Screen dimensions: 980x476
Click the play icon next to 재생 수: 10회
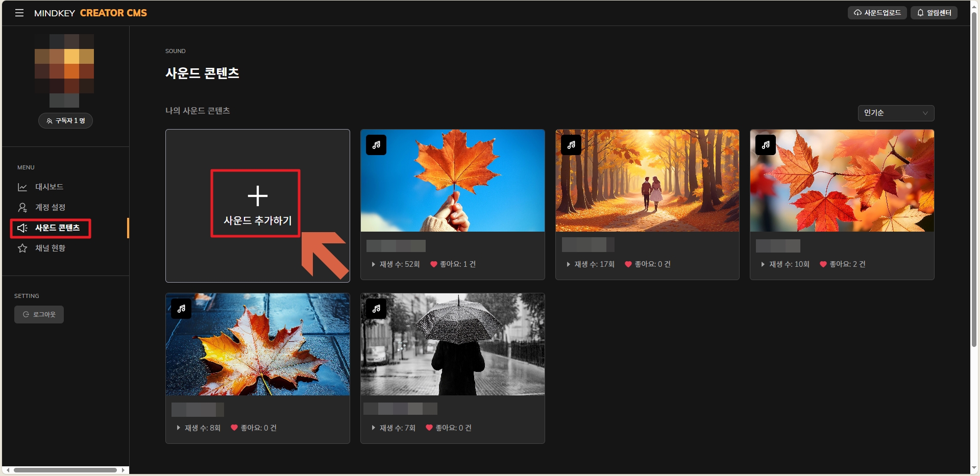763,264
